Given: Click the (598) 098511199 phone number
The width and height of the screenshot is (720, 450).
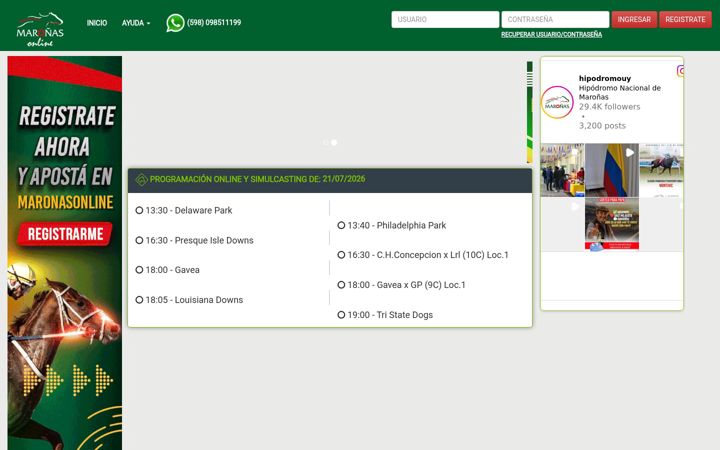Looking at the screenshot, I should click(x=214, y=22).
